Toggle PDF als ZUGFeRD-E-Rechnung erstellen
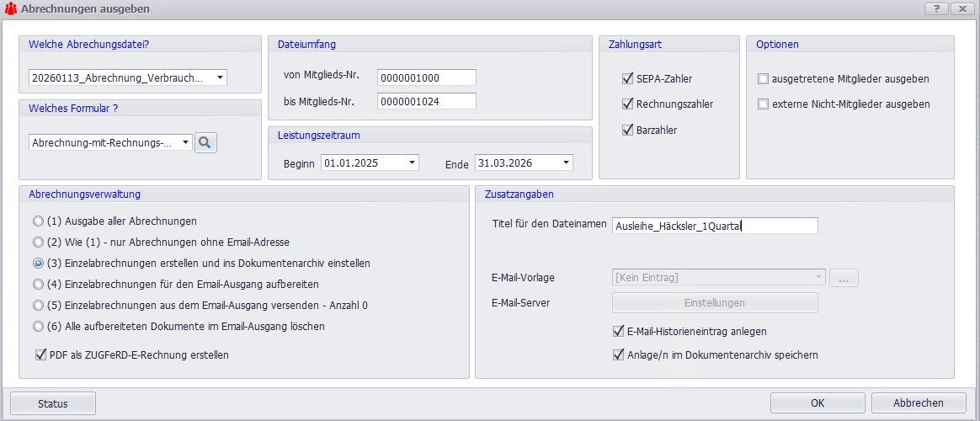Image resolution: width=980 pixels, height=421 pixels. coord(41,355)
